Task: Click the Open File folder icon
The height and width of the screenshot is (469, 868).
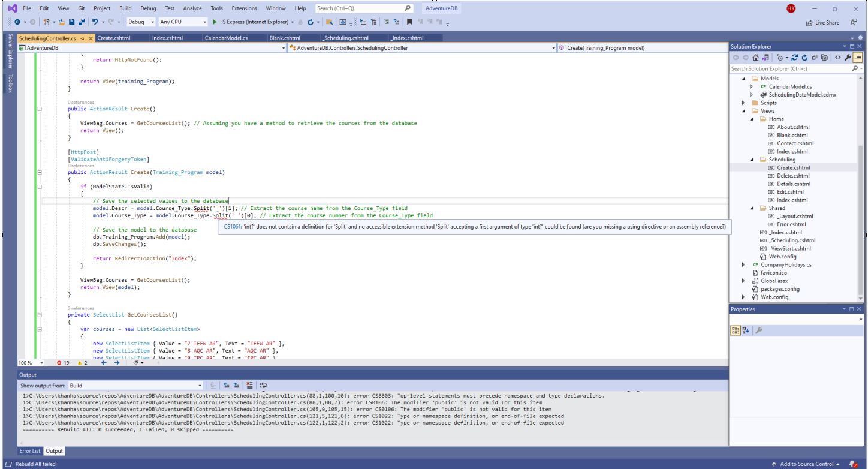Action: (61, 22)
